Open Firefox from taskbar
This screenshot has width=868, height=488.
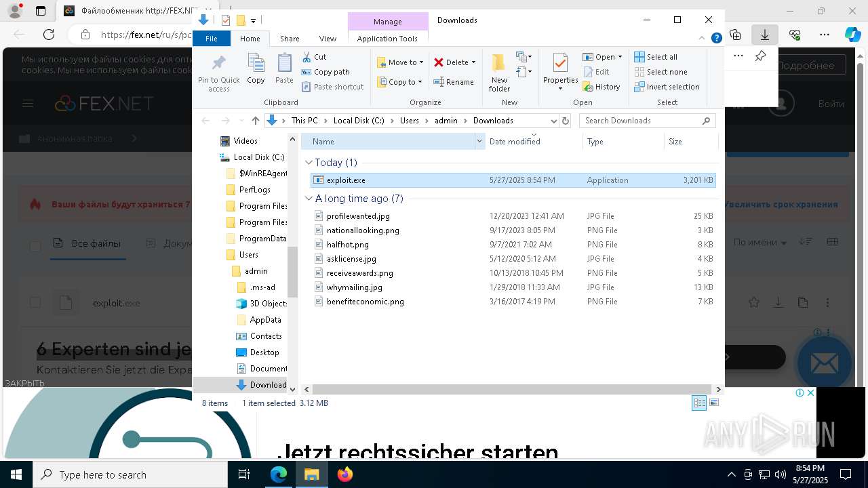point(345,474)
